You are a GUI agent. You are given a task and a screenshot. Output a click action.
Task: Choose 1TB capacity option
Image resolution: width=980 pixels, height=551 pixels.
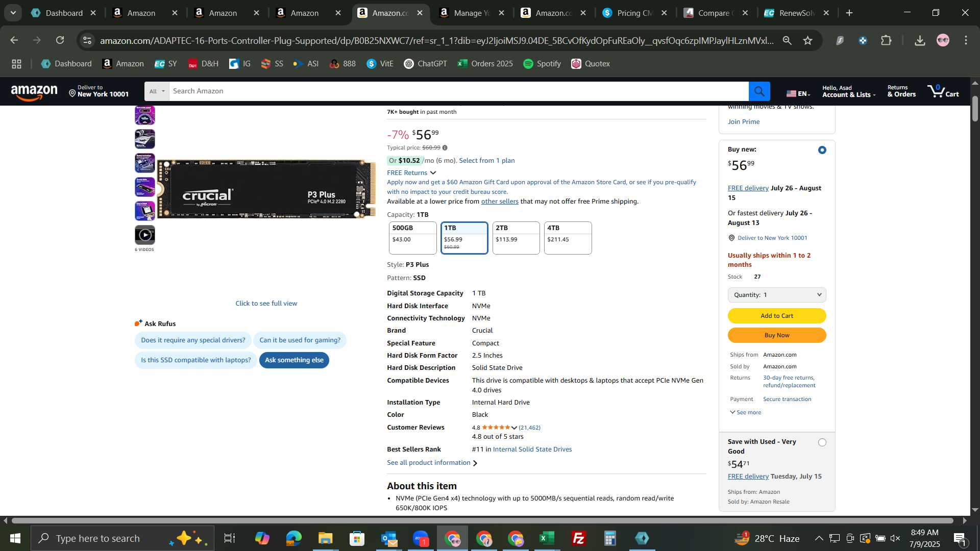pos(464,238)
